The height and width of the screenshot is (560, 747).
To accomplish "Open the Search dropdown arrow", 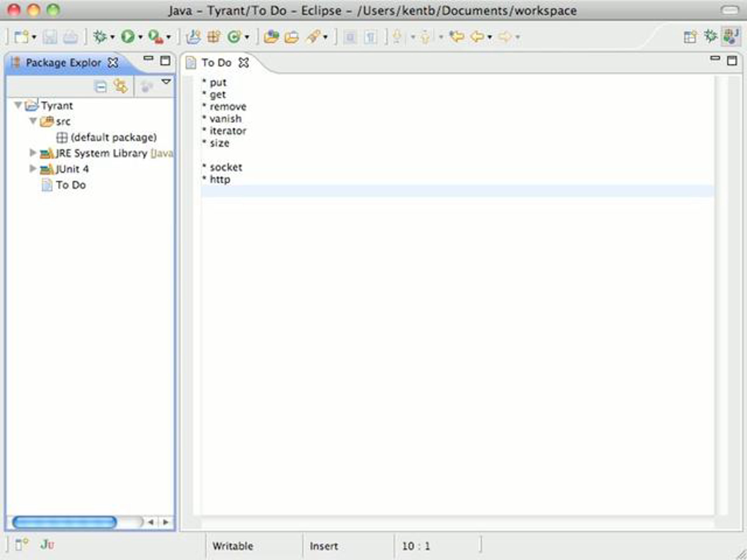I will pos(326,37).
